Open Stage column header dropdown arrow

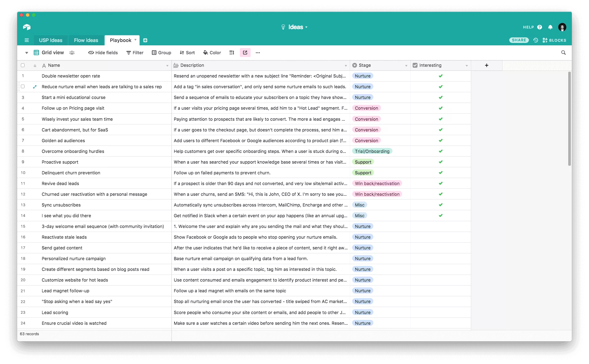coord(406,66)
